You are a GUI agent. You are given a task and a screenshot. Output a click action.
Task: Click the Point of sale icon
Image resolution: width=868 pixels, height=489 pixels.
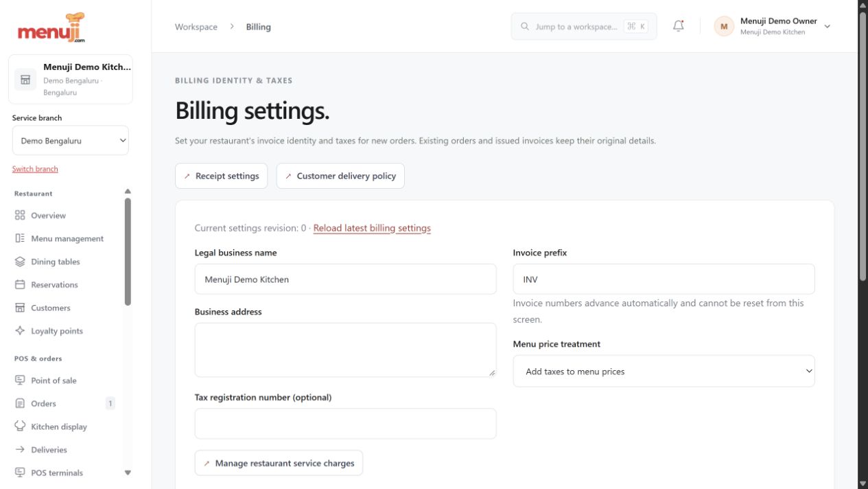(x=20, y=380)
